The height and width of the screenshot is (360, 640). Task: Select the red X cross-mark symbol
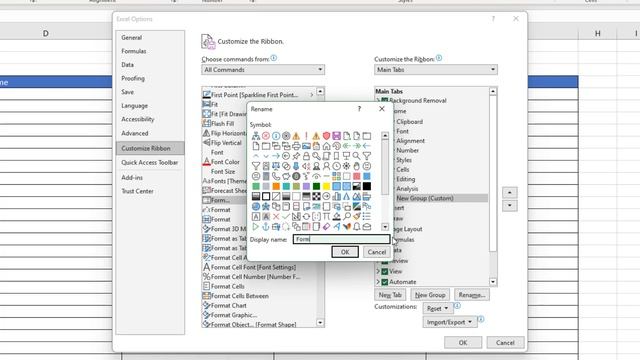click(x=276, y=216)
